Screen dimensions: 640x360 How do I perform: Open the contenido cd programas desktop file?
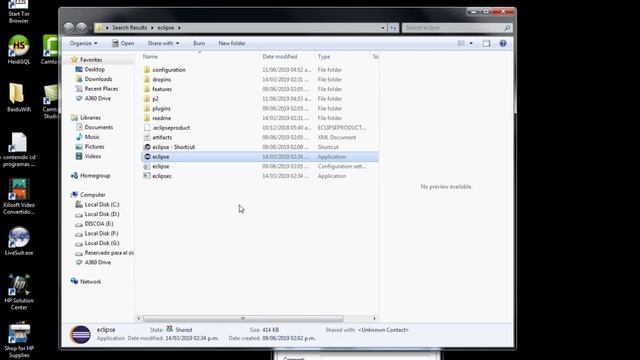click(x=19, y=149)
